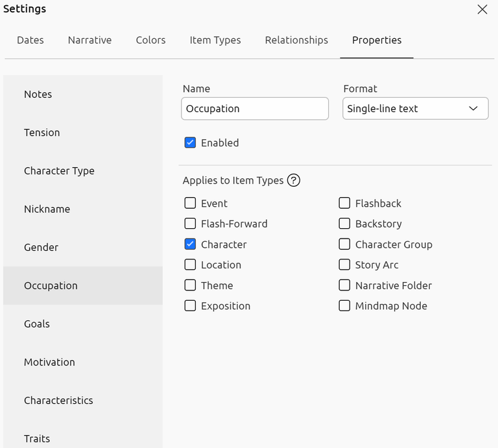The image size is (498, 448).
Task: Open the Colors tab
Action: (150, 40)
